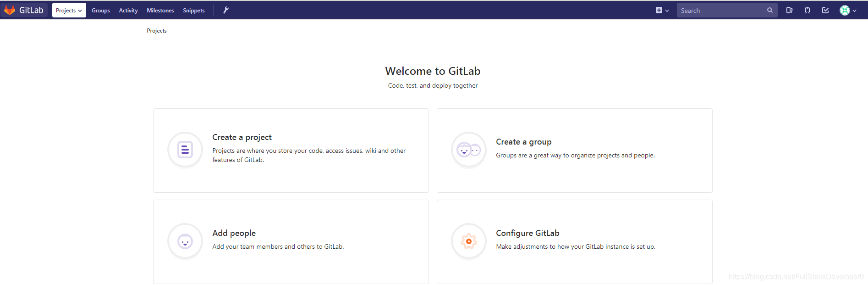Click the 'Make adjustments to how' description
Image resolution: width=868 pixels, height=285 pixels.
[x=576, y=247]
